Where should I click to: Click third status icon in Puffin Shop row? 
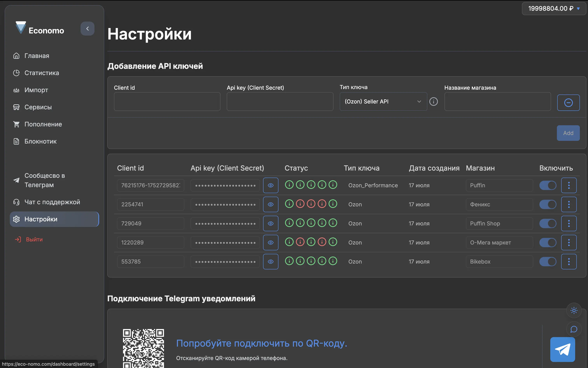point(311,223)
